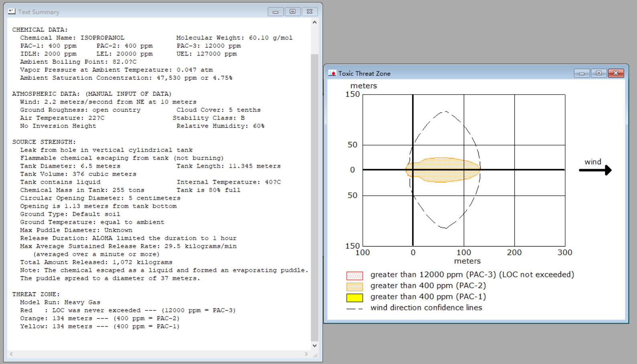This screenshot has height=364, width=637.
Task: Click 'Ambient Boiling Point' line
Action: 78,62
